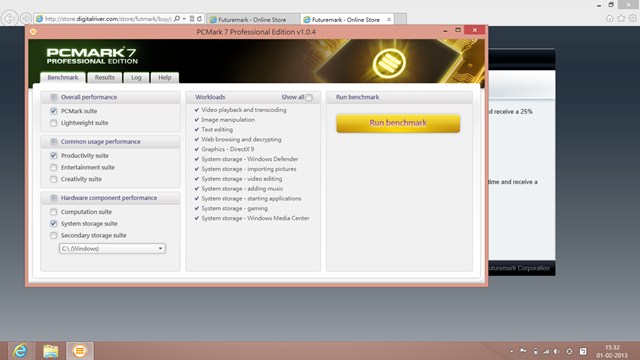Open the Internet Explorer Tools gear

tap(633, 18)
